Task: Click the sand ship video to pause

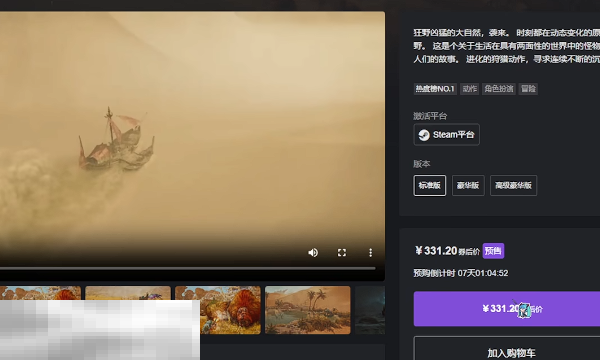Action: click(x=192, y=134)
